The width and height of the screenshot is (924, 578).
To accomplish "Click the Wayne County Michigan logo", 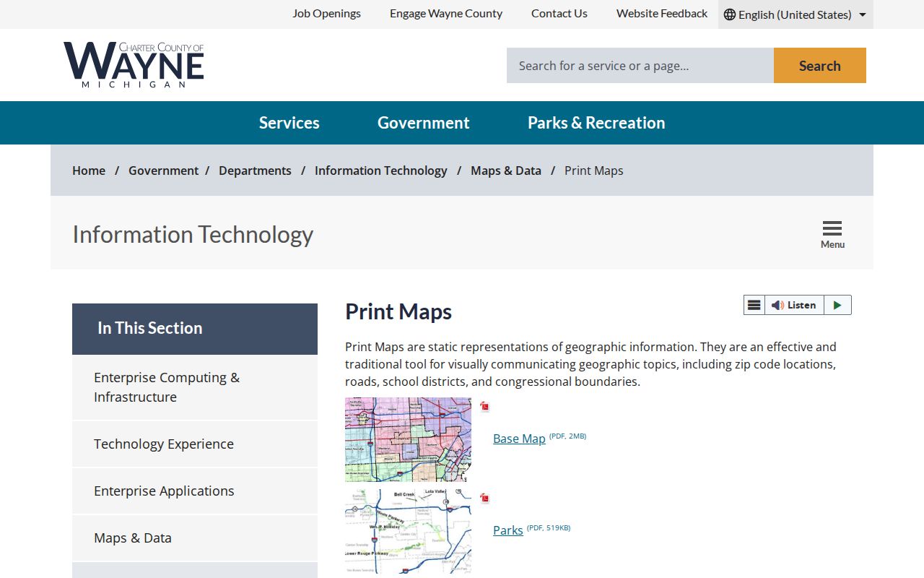I will (134, 65).
